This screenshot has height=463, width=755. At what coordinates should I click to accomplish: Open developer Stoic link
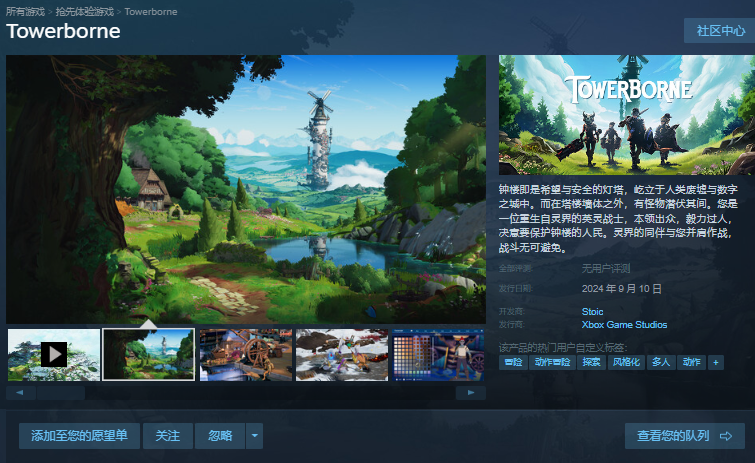tap(592, 311)
